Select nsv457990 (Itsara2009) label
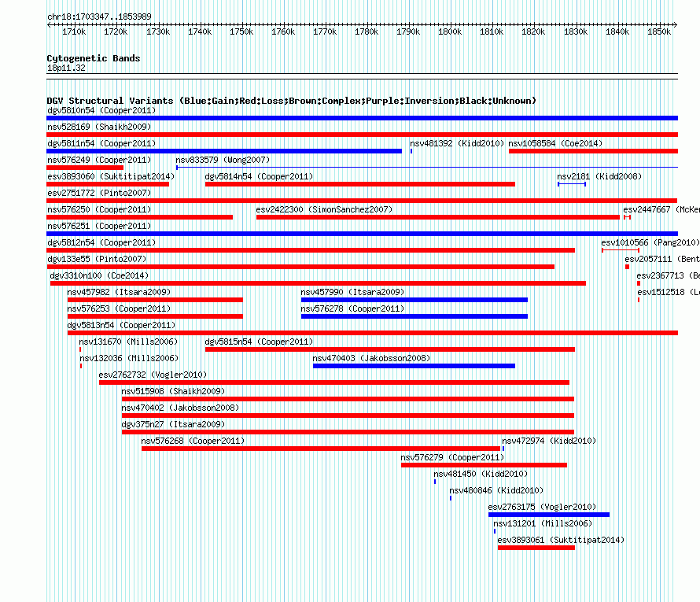The image size is (700, 602). (352, 292)
